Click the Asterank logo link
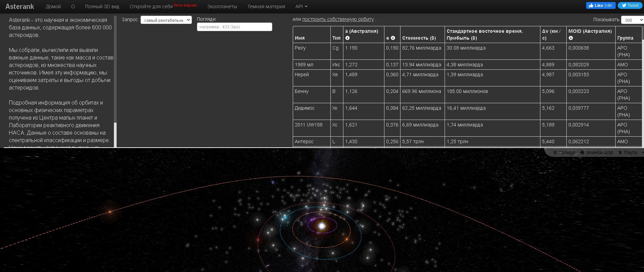The height and width of the screenshot is (272, 644). click(x=20, y=6)
